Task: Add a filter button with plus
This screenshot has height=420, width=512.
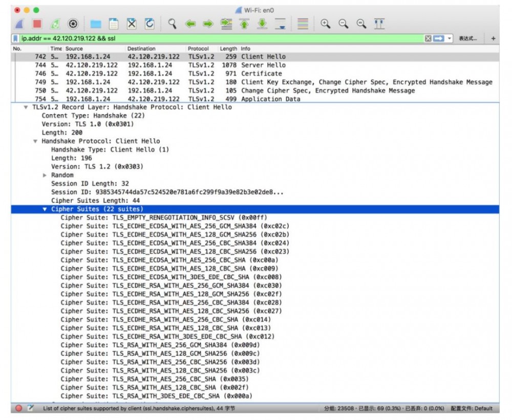Action: pos(493,38)
